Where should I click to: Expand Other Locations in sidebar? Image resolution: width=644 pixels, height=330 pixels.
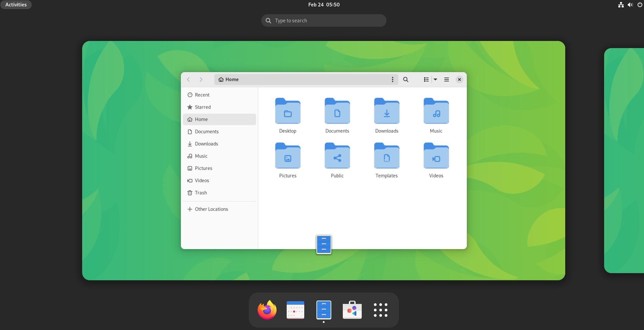(x=211, y=209)
